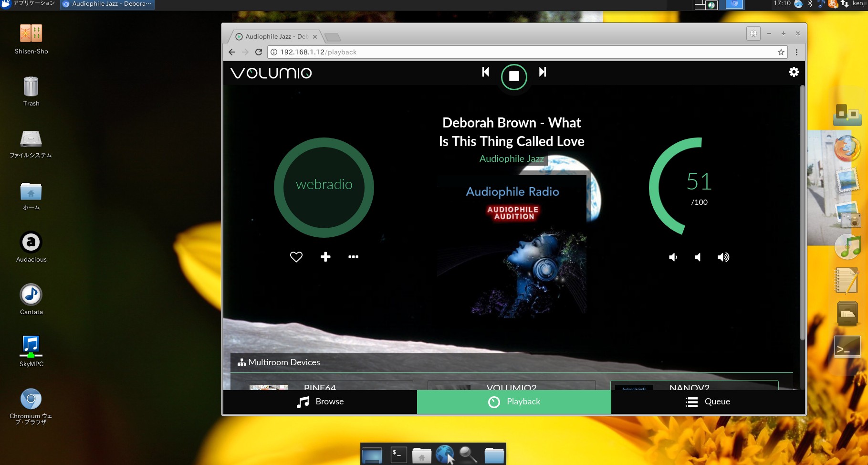Mute the playback volume

pyautogui.click(x=698, y=257)
